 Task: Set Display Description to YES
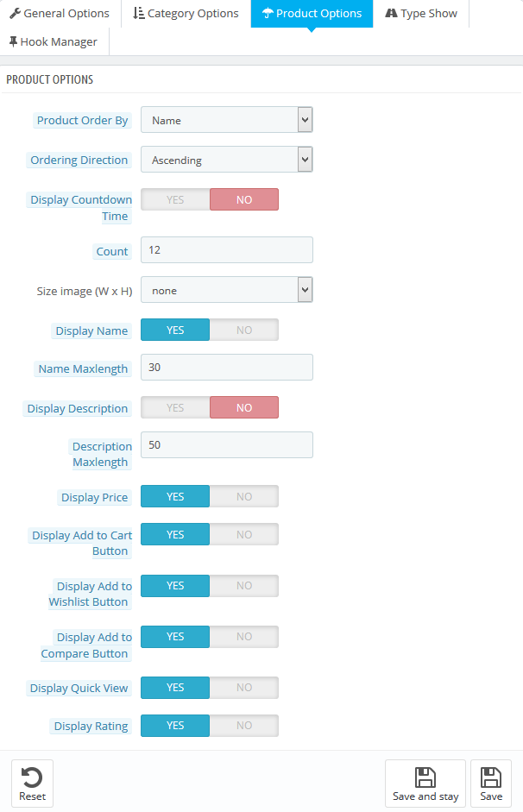click(x=175, y=407)
